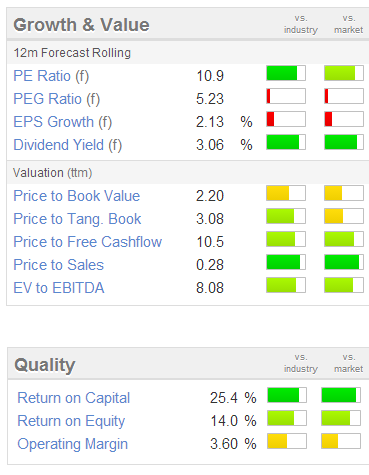
Task: Click Return on Capital vs. market bar
Action: 341,395
